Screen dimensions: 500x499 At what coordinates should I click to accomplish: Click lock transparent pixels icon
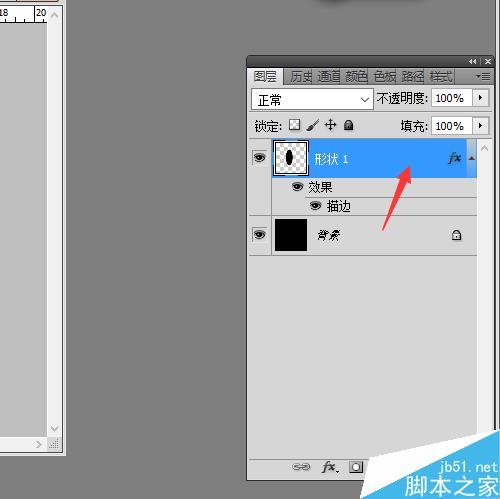(294, 125)
